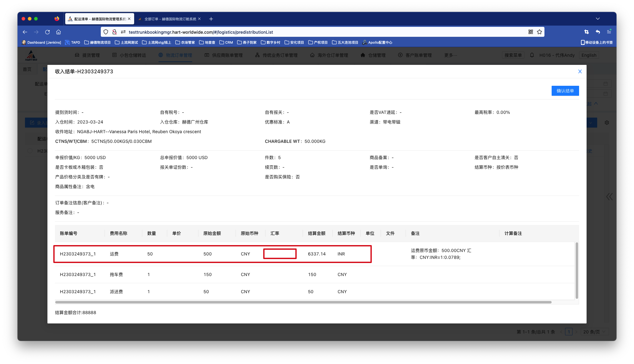Close the 收入结单 dialog with X icon
This screenshot has width=634, height=364.
click(580, 71)
